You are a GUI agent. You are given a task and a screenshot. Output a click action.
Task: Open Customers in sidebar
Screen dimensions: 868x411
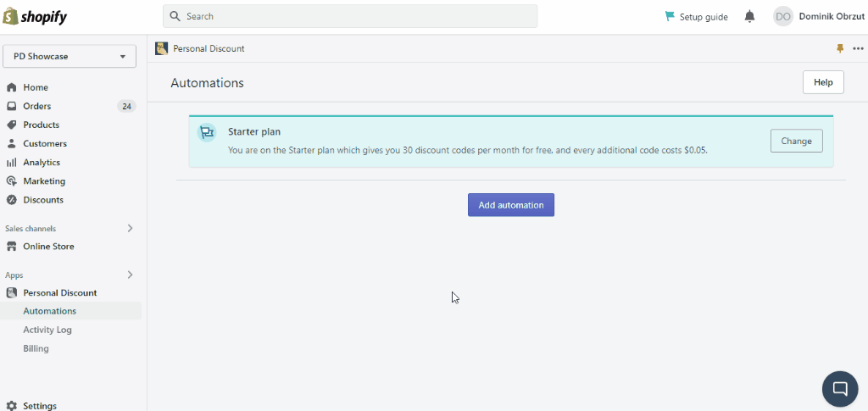pos(45,144)
